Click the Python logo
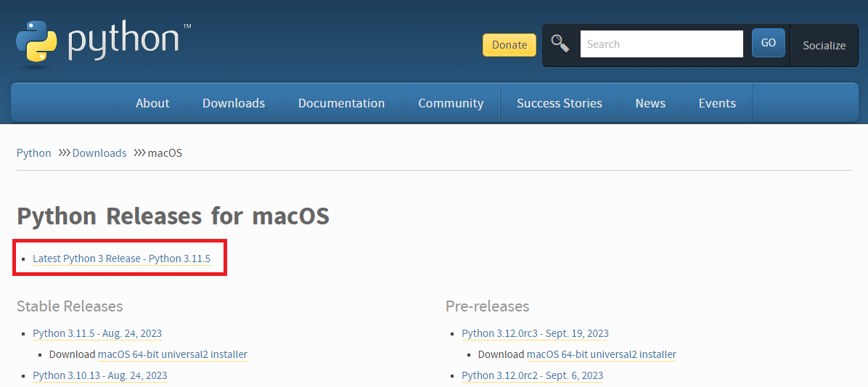The image size is (868, 387). coord(104,45)
